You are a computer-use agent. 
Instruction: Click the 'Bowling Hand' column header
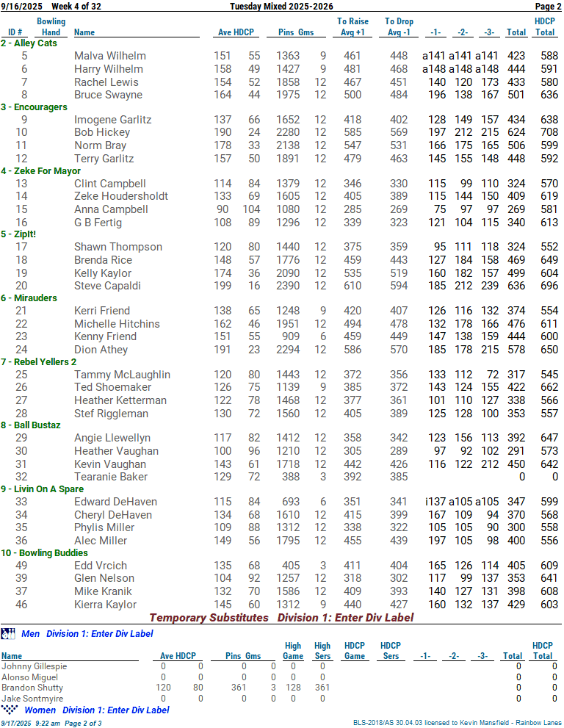(51, 27)
